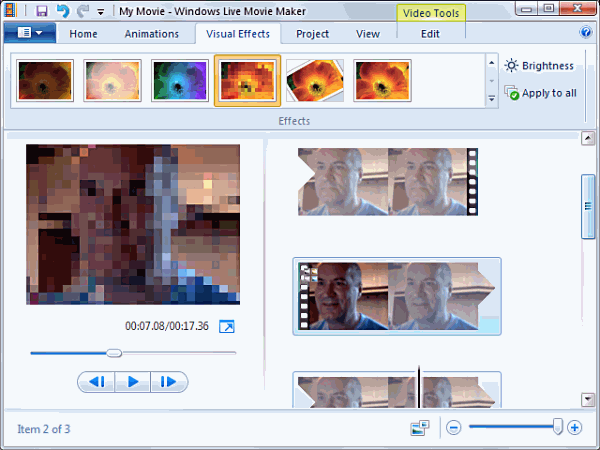
Task: Click the storyboard vertical scrollbar thumb
Action: coord(588,206)
